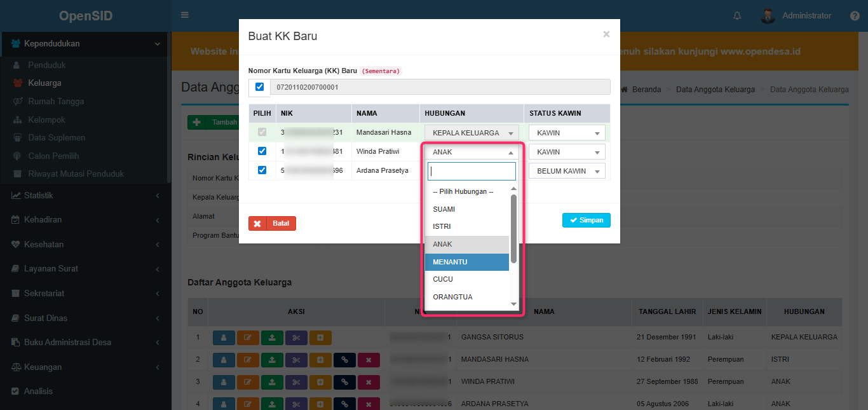
Task: Toggle the hamburger sidebar menu icon
Action: click(185, 15)
